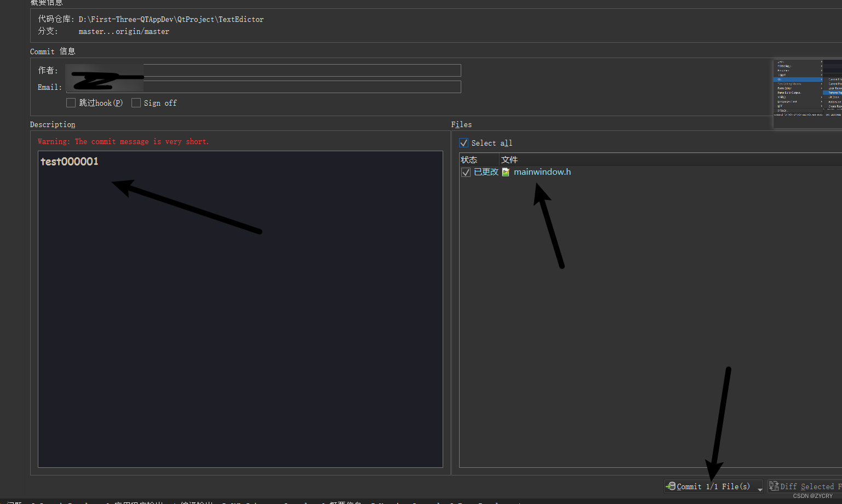Enable the 跳过hook checkbox

point(71,103)
